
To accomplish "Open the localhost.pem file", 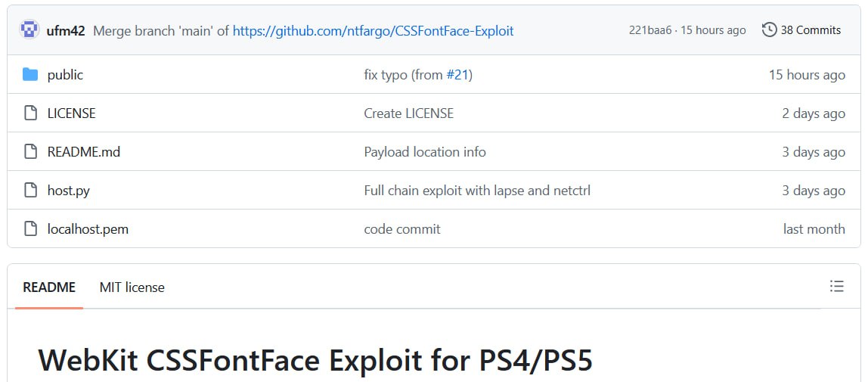I will (x=88, y=229).
